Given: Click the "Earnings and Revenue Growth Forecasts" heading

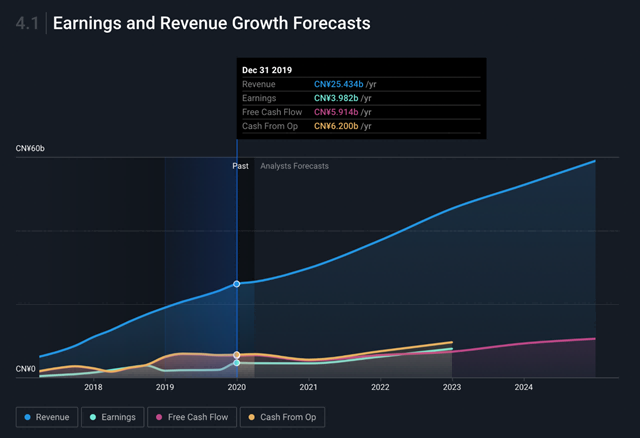Looking at the screenshot, I should coord(211,21).
